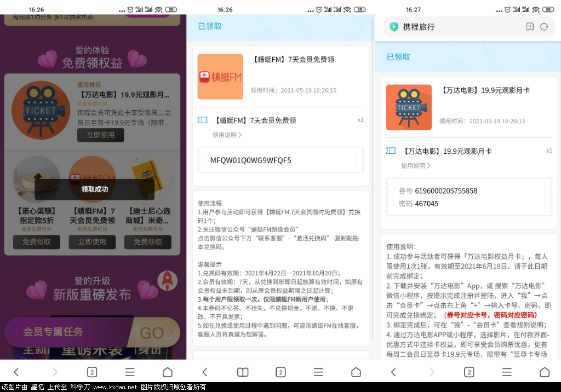561x392 pixels.
Task: Open hamburger menu in left phone bar
Action: point(130,372)
